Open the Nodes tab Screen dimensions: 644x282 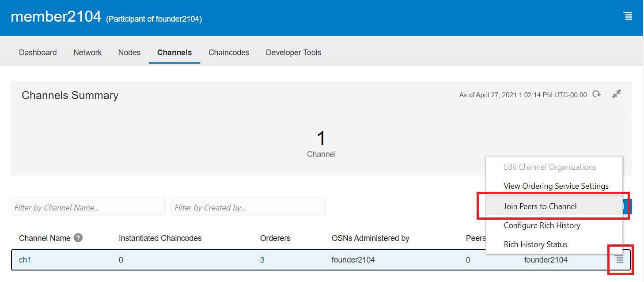click(129, 53)
